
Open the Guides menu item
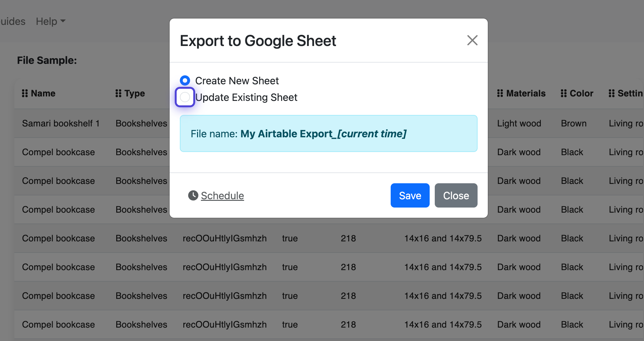[13, 21]
